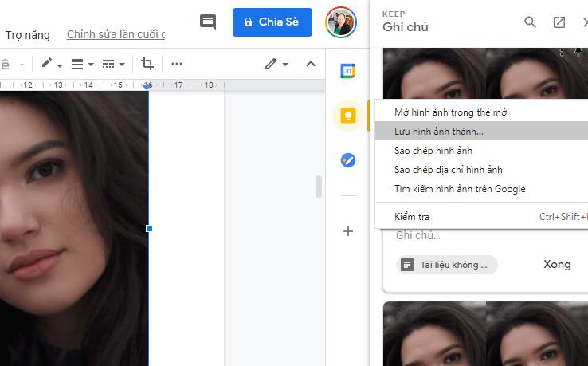Open the lower Keep note image thumbnail

(486, 334)
